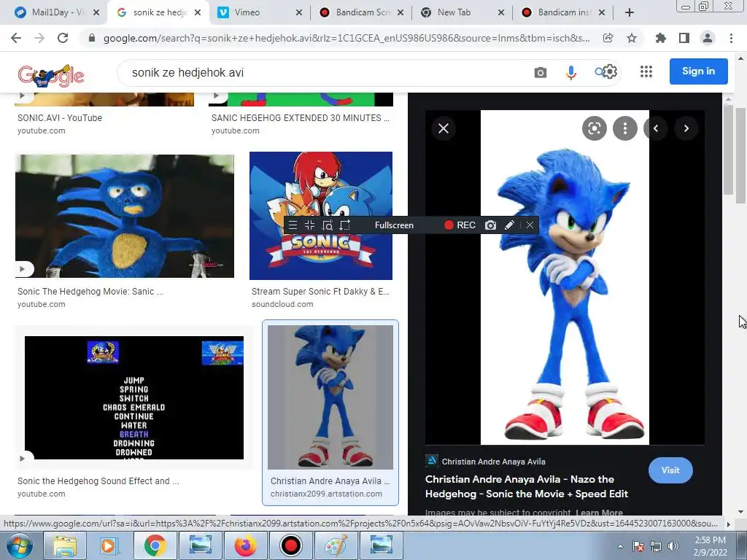Open Sonic The Hedgehog Movie: Sanic thumbnail
747x560 pixels.
tap(125, 216)
